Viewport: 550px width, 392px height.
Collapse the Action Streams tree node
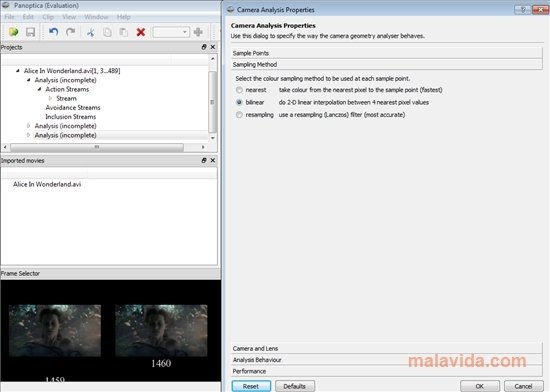[40, 89]
